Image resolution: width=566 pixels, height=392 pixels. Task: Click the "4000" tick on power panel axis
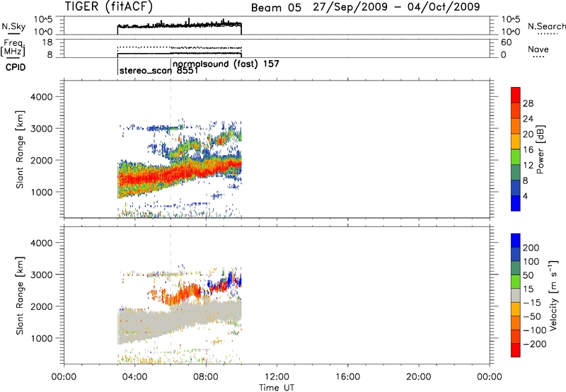[x=42, y=97]
